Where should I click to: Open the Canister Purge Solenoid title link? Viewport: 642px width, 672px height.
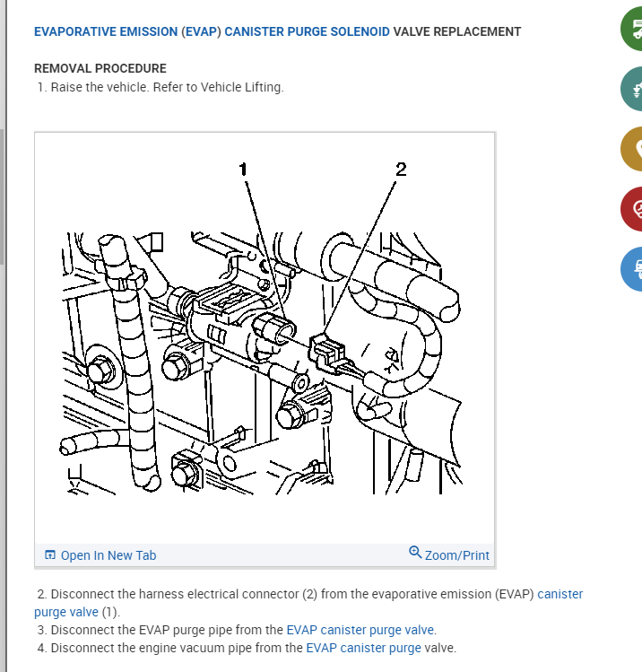[x=307, y=31]
